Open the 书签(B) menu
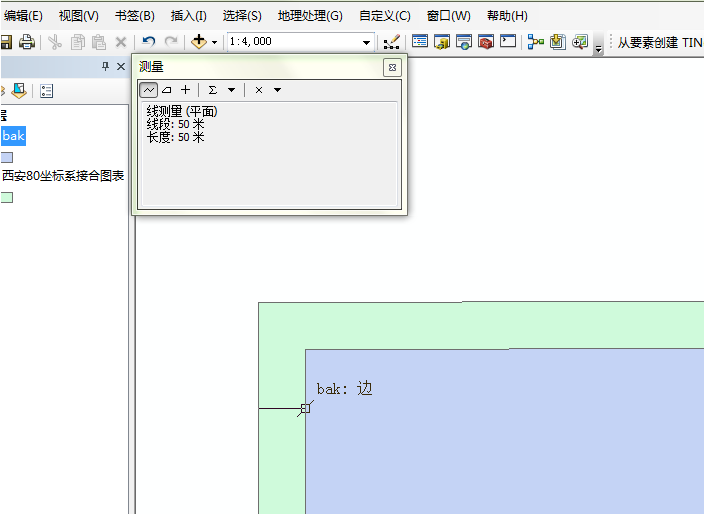Image resolution: width=708 pixels, height=522 pixels. click(x=134, y=16)
